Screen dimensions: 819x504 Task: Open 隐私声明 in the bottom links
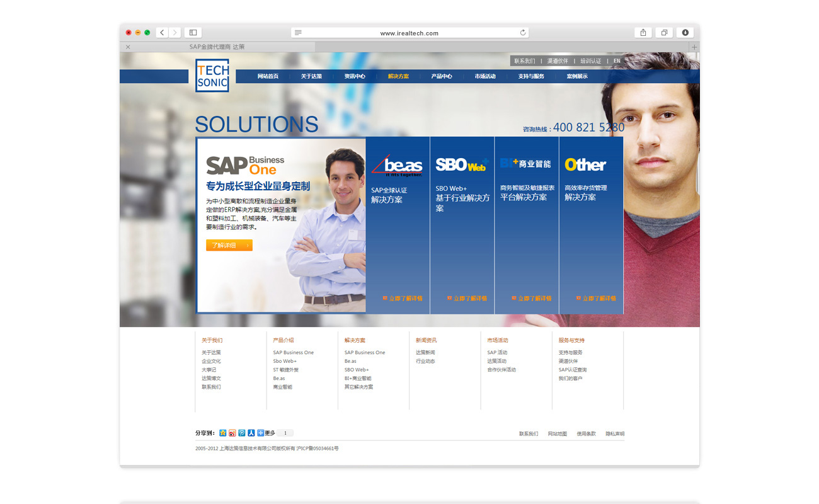point(615,433)
